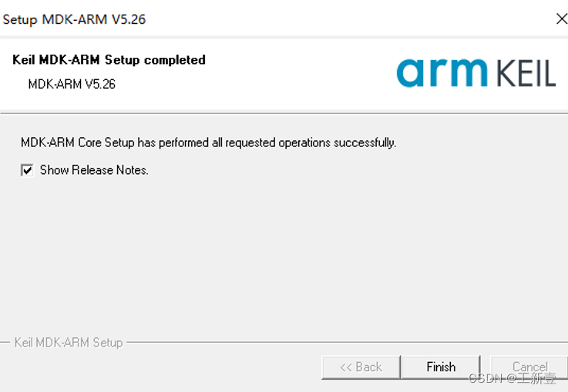Untick the Show Release Notes checkbox
The image size is (568, 392).
click(27, 169)
